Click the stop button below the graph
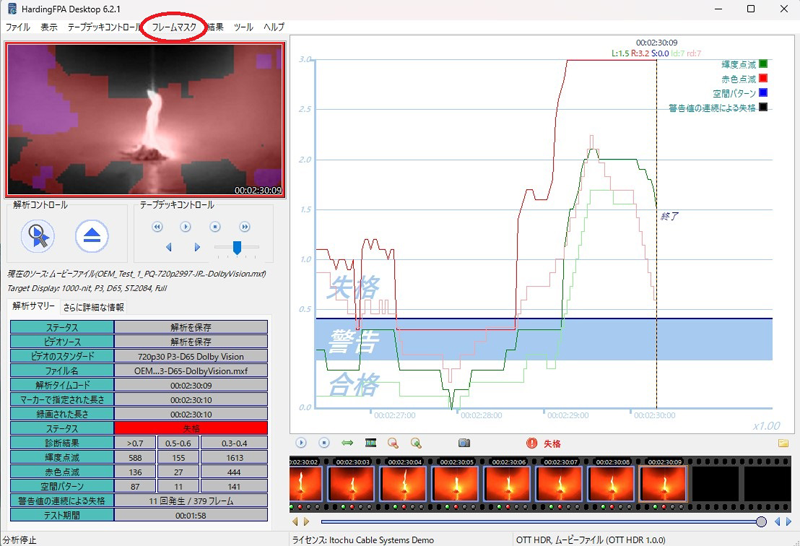 tap(324, 443)
